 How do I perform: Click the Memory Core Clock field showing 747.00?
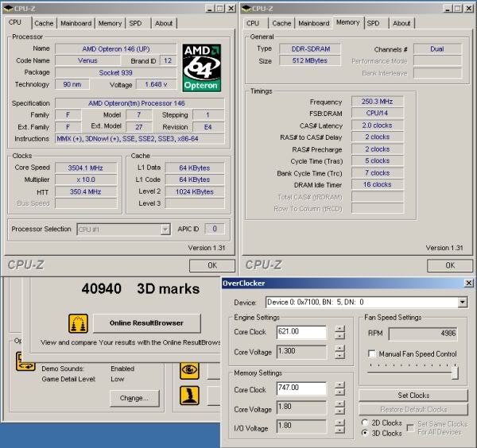pos(301,388)
